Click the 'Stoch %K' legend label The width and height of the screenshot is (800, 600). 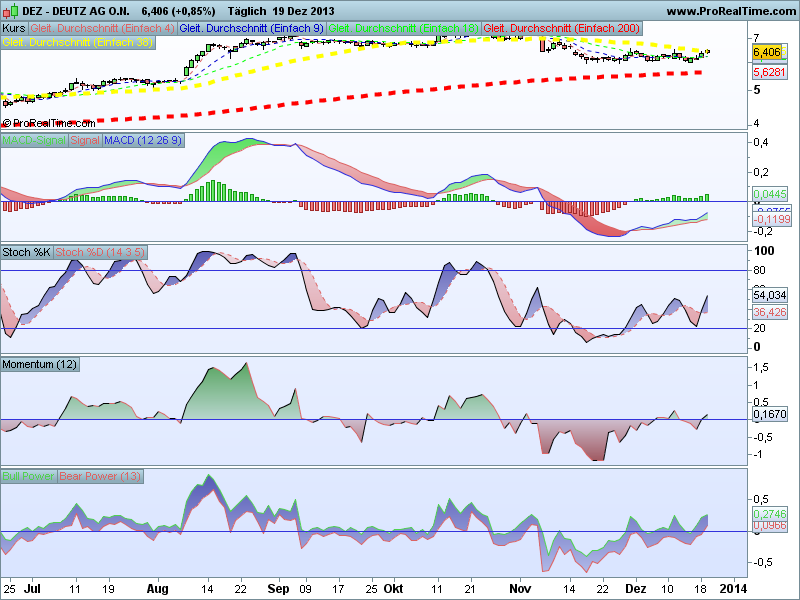click(26, 252)
